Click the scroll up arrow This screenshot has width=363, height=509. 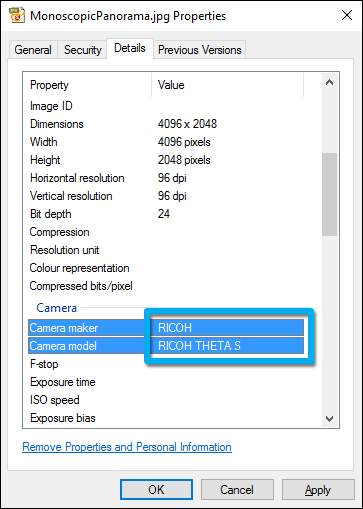click(329, 82)
